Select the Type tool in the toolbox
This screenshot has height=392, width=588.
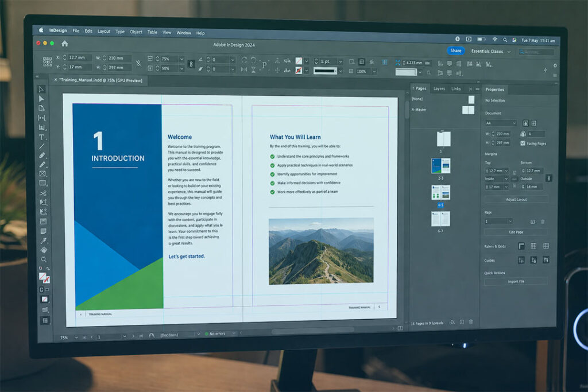click(42, 137)
